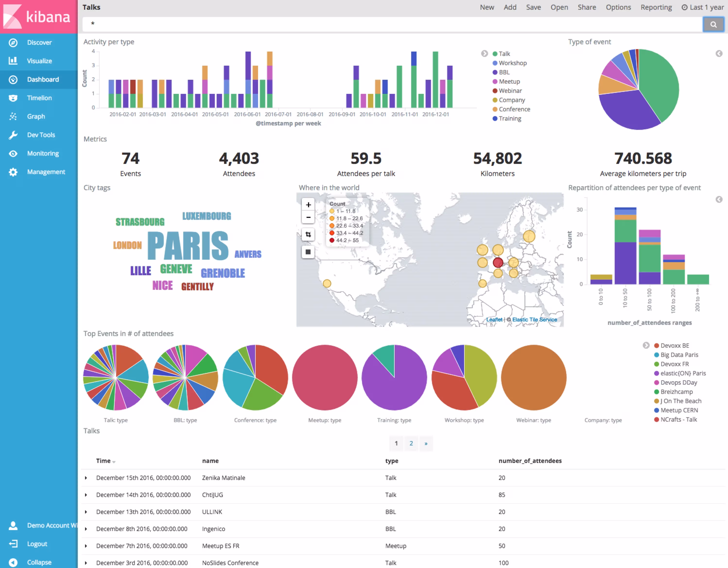Toggle the Devoxx BE legend item
This screenshot has height=568, width=728.
click(x=674, y=345)
